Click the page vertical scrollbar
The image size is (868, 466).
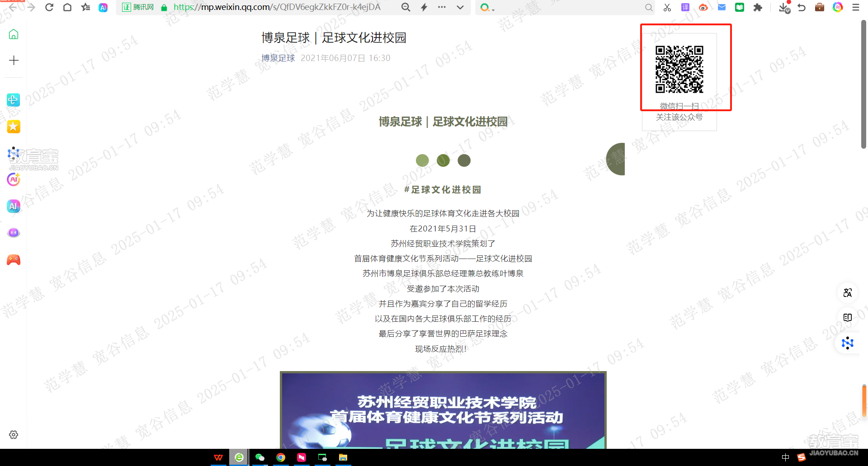point(863,85)
